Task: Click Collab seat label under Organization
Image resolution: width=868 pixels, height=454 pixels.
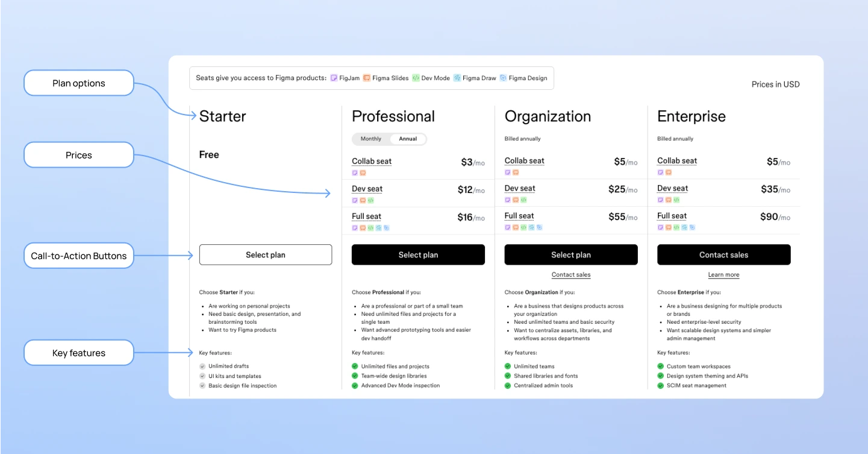Action: coord(524,161)
